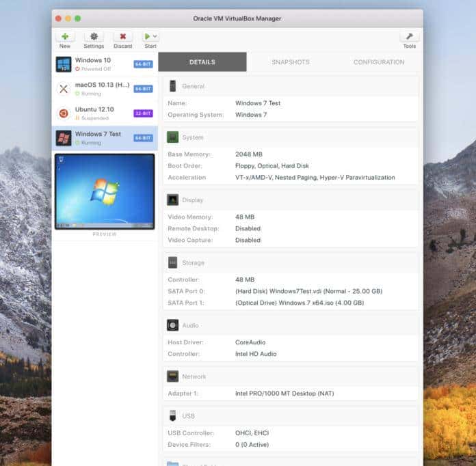
Task: Click the 'CoreAudio' host driver value
Action: (x=250, y=342)
